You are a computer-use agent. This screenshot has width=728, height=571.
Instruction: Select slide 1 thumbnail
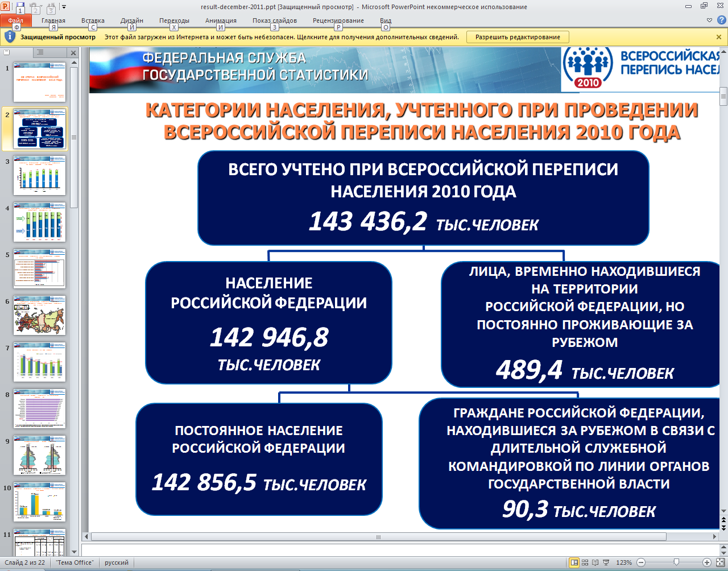click(40, 82)
